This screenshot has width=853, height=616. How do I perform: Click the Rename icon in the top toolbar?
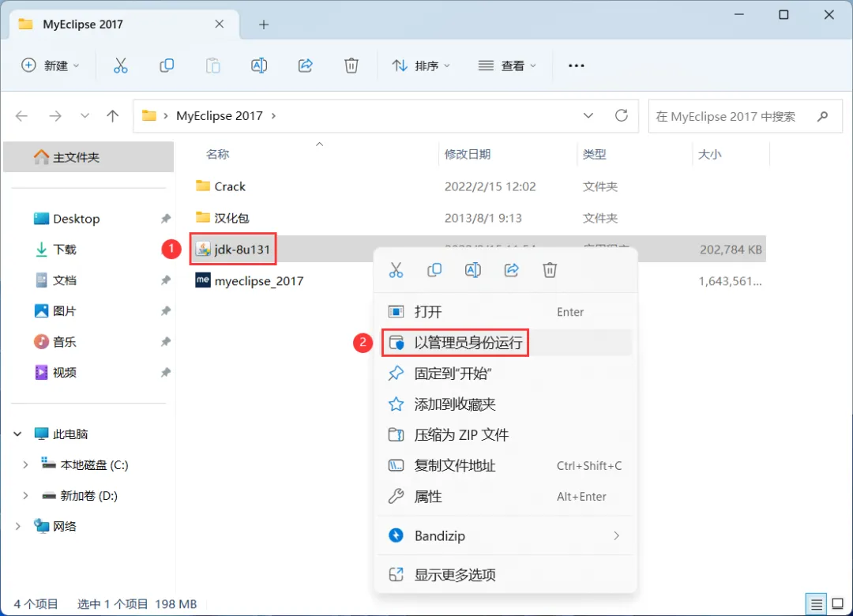[259, 66]
